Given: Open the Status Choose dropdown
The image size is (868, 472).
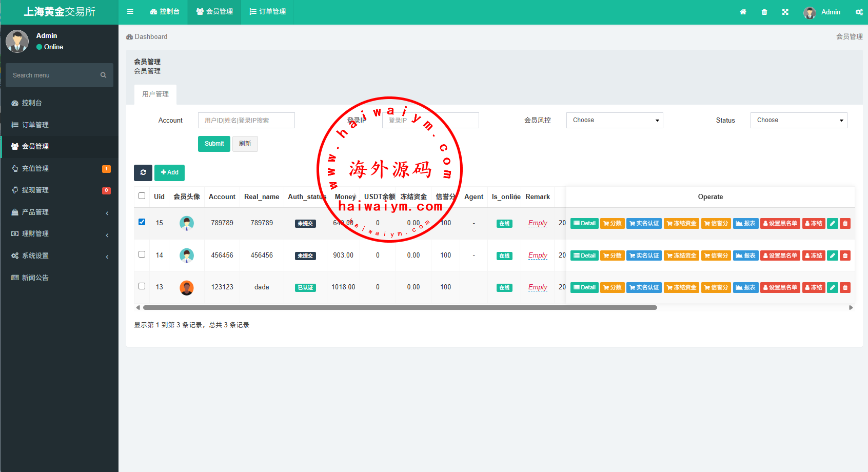Looking at the screenshot, I should click(799, 120).
